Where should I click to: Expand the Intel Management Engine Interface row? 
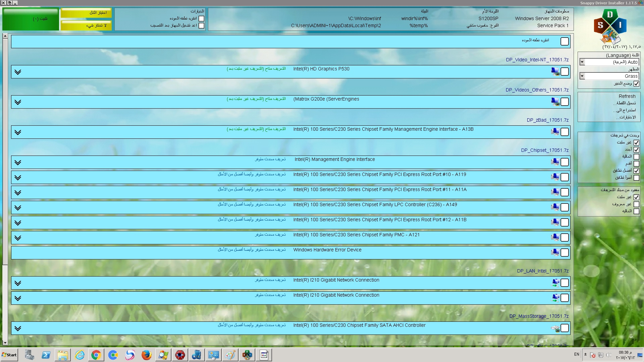tap(18, 163)
